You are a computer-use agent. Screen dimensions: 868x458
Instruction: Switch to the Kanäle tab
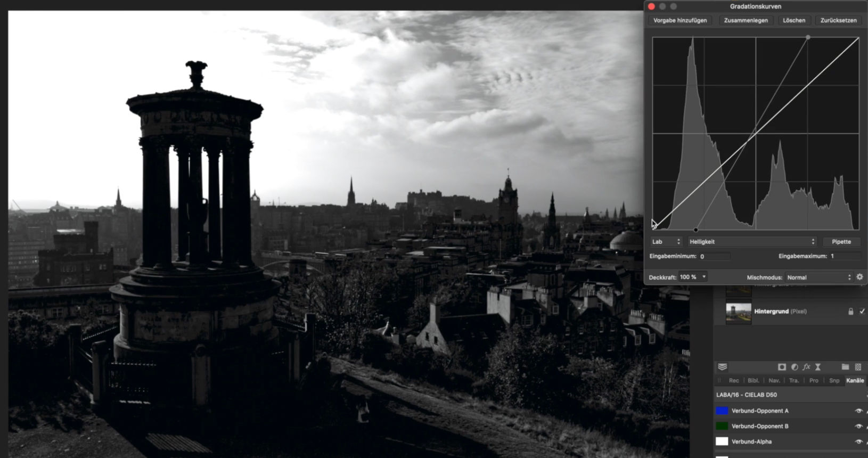[855, 380]
